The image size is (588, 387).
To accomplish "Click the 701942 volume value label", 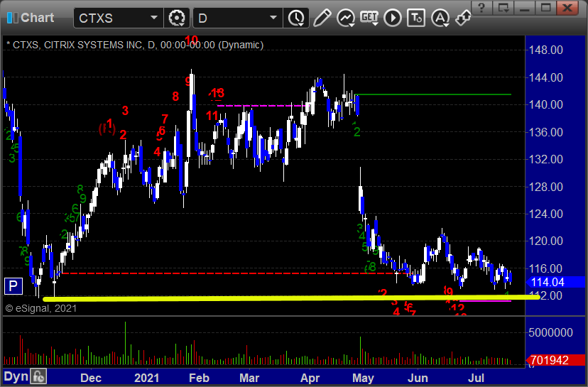I will tap(557, 361).
